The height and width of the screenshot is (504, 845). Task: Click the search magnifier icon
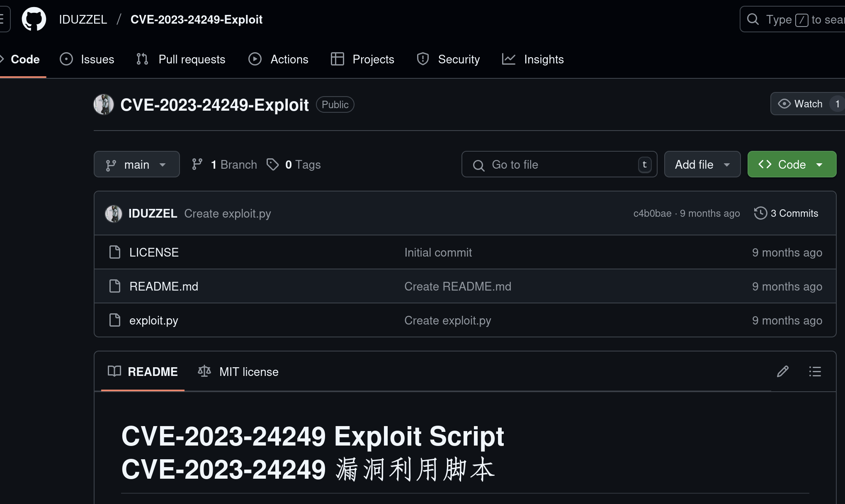pos(753,19)
